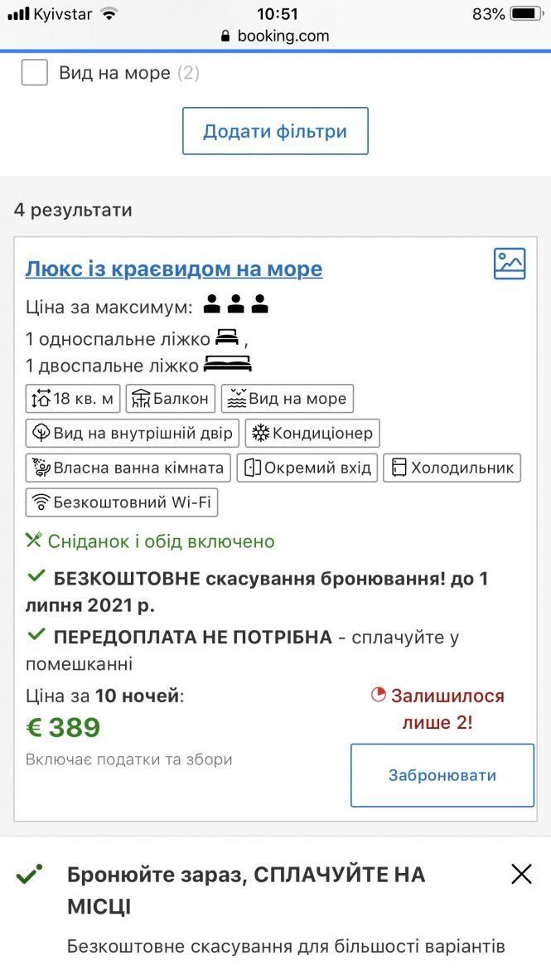Tap the air conditioner snowflake icon

[x=261, y=433]
